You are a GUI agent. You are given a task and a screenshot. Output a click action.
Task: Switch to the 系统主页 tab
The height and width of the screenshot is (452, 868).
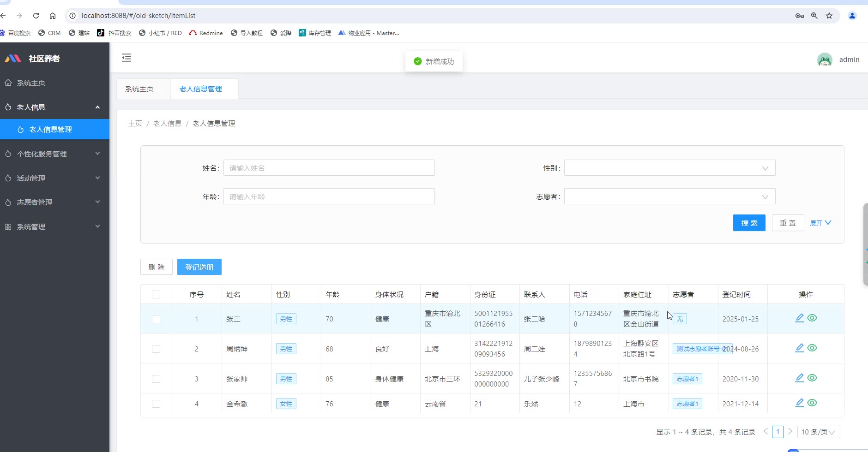(x=139, y=89)
